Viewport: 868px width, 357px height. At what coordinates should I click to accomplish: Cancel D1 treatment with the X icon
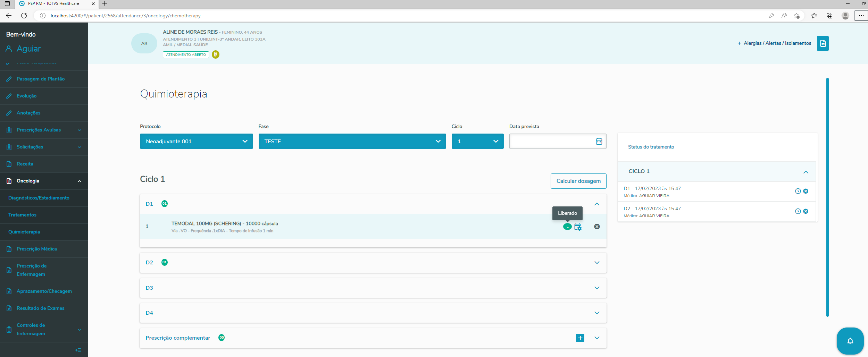tap(806, 191)
